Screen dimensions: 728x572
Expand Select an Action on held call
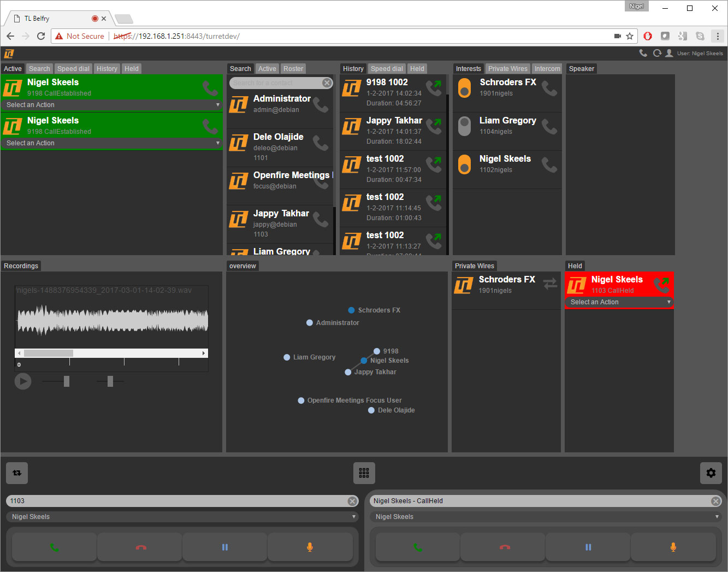619,302
